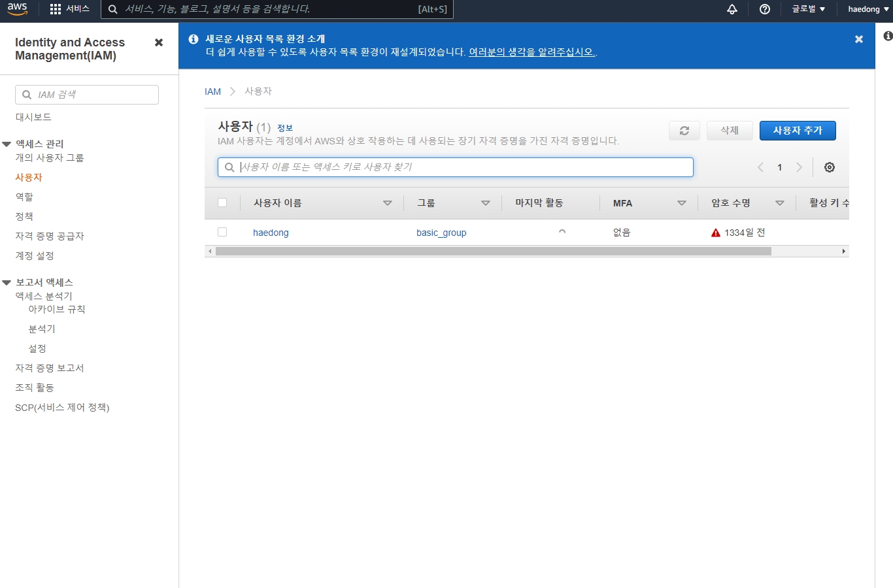This screenshot has width=893, height=588.
Task: Sort by 암호 수명 column arrow
Action: click(780, 203)
